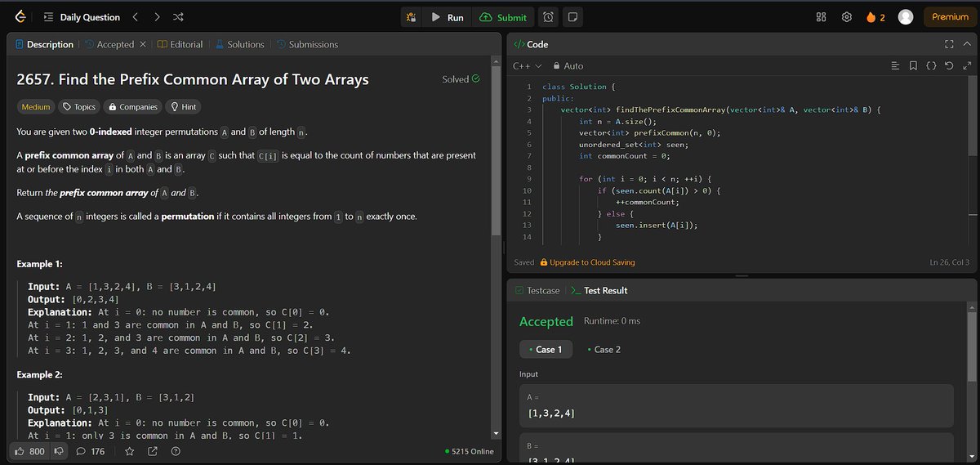980x465 pixels.
Task: Reset code to default icon
Action: [x=950, y=65]
